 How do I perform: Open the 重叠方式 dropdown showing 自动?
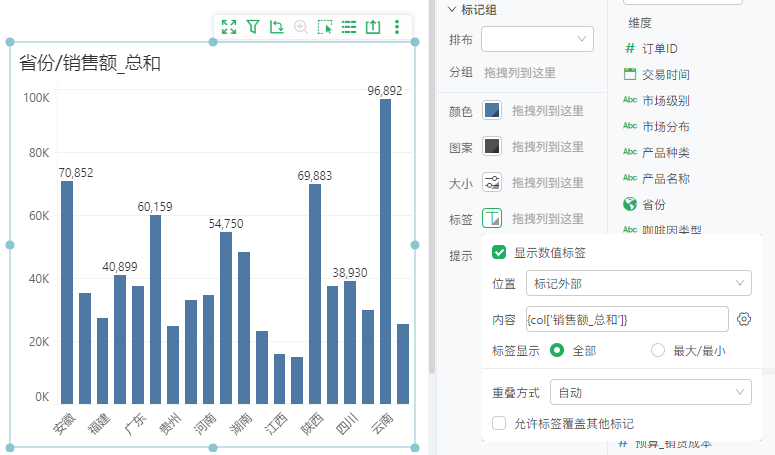point(650,392)
